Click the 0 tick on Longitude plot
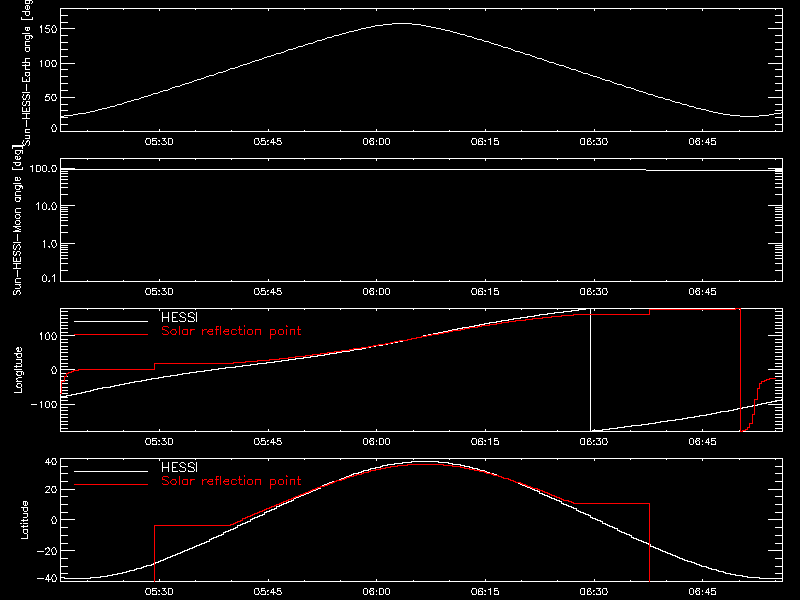This screenshot has width=800, height=600. pos(54,370)
